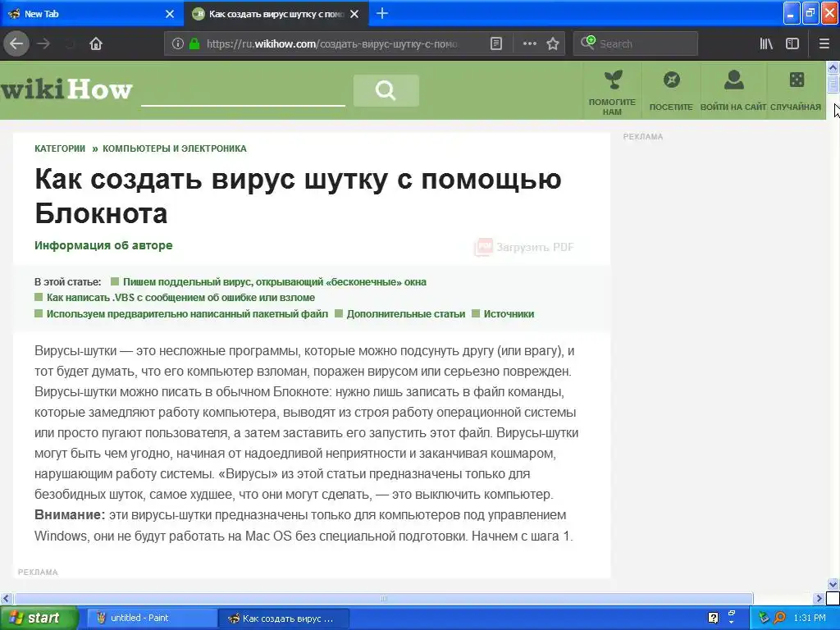The height and width of the screenshot is (630, 840).
Task: Click Загрузить PDF link
Action: coord(524,247)
